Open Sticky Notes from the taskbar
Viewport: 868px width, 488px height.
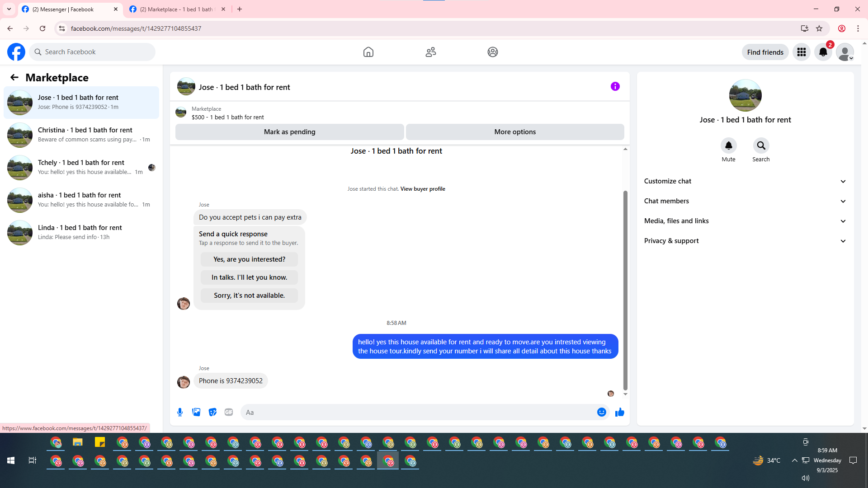(100, 442)
